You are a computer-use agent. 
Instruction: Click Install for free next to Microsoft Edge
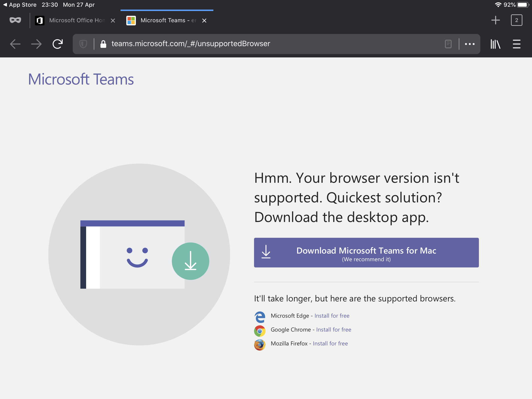332,316
